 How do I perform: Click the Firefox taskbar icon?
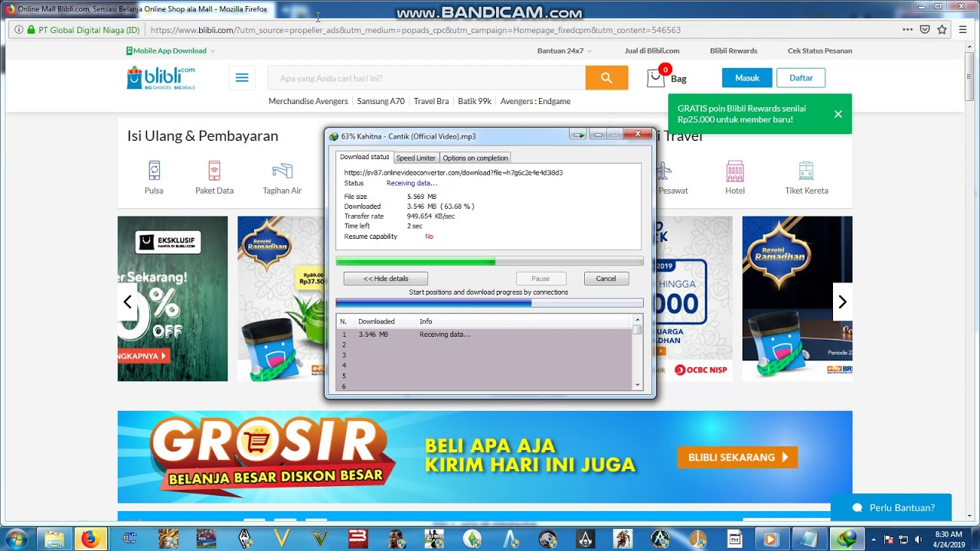(x=90, y=540)
